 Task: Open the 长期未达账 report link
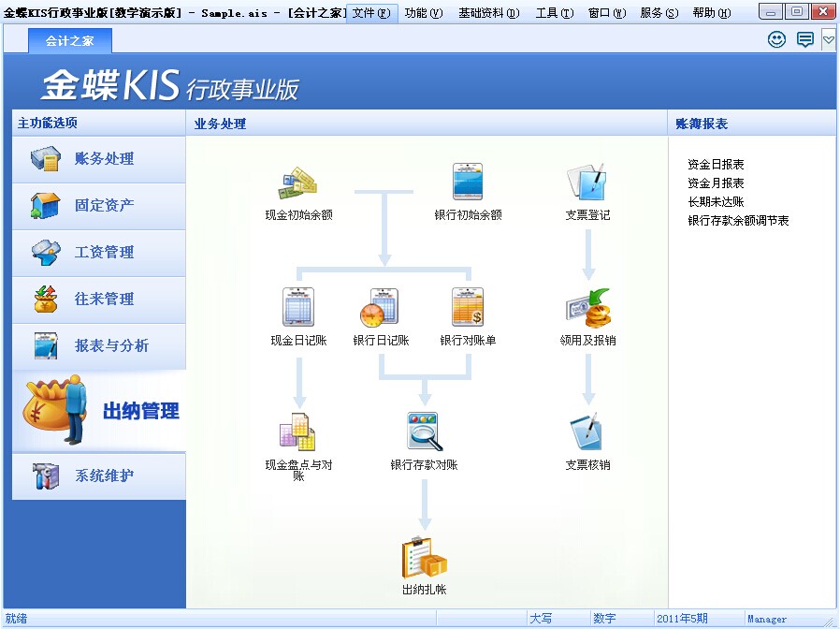coord(716,202)
